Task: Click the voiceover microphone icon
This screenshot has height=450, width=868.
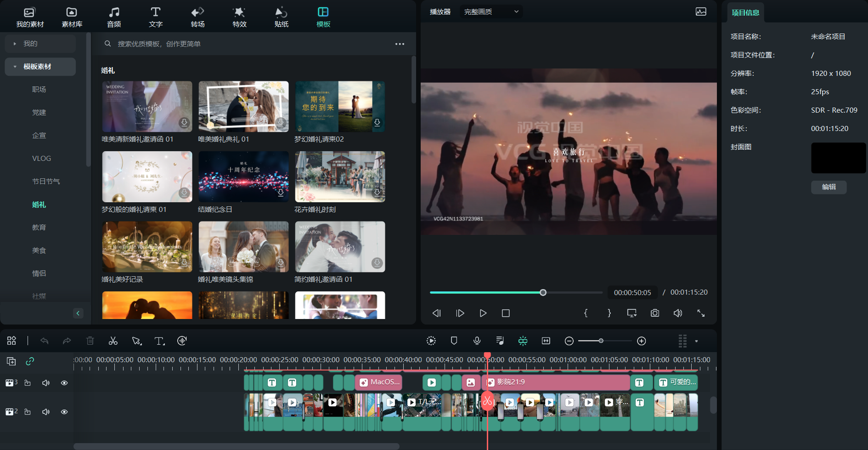Action: click(477, 341)
